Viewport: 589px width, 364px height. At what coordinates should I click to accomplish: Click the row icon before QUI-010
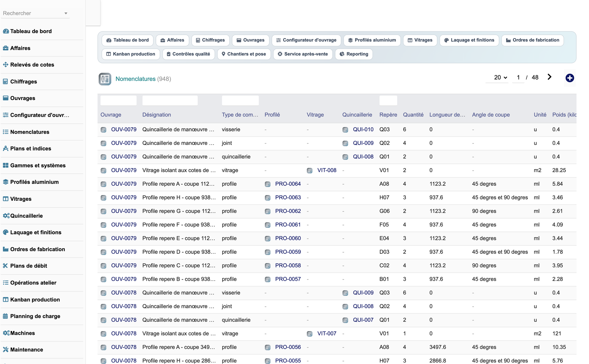click(345, 130)
